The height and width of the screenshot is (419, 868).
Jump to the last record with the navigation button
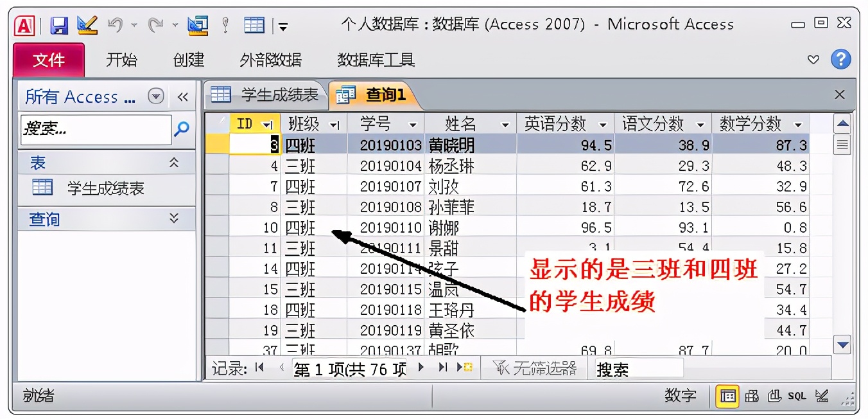(x=442, y=366)
